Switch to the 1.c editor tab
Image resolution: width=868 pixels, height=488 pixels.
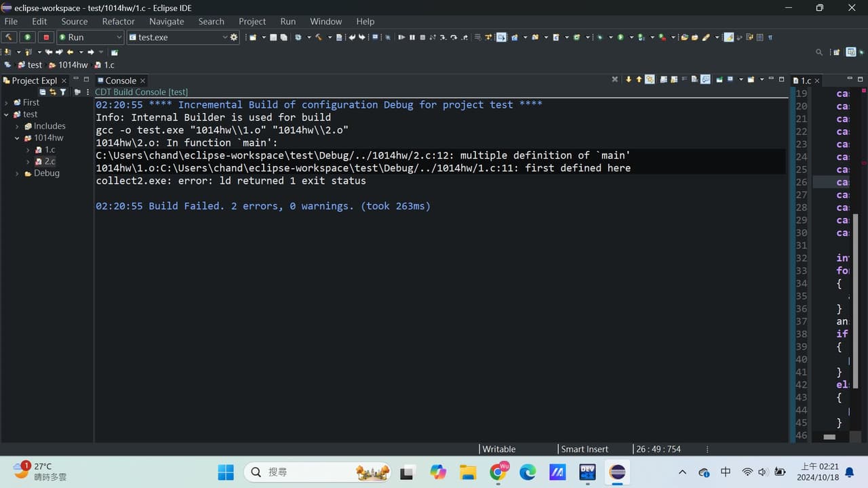coord(806,81)
